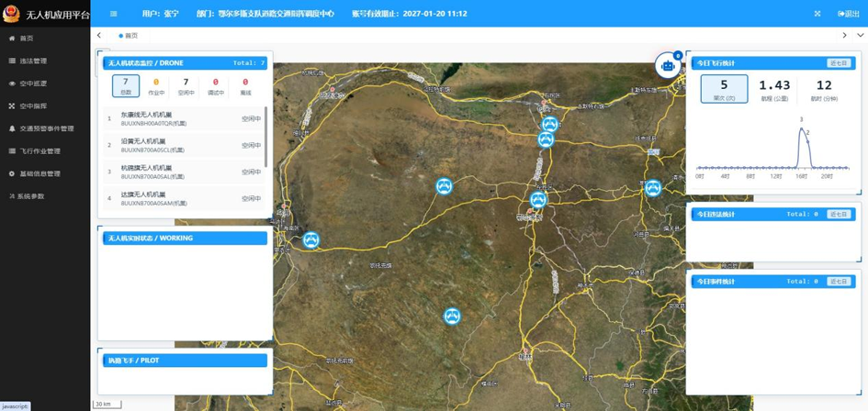Toggle the hamburger sidebar collapse icon
The height and width of the screenshot is (411, 868).
(114, 14)
